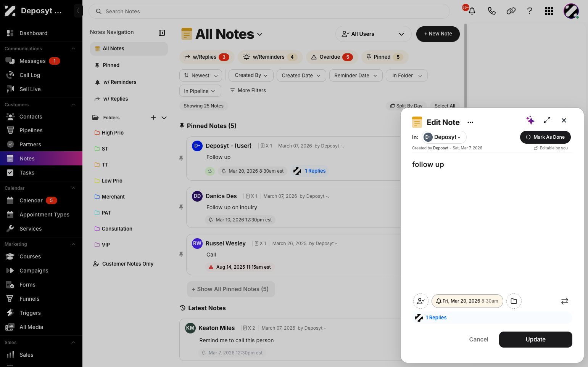Click the phone dialer icon in header
Image resolution: width=588 pixels, height=367 pixels.
pos(492,11)
